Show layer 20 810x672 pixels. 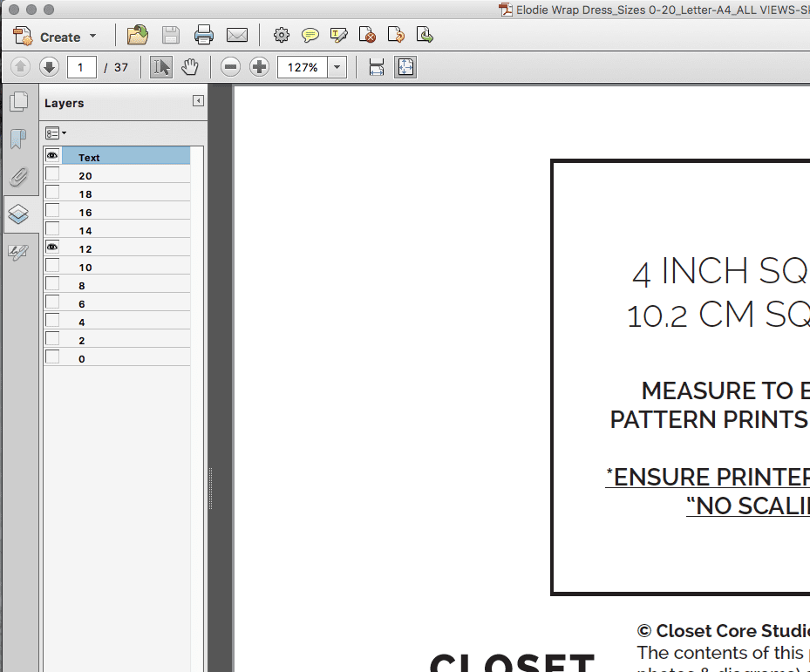tap(52, 173)
